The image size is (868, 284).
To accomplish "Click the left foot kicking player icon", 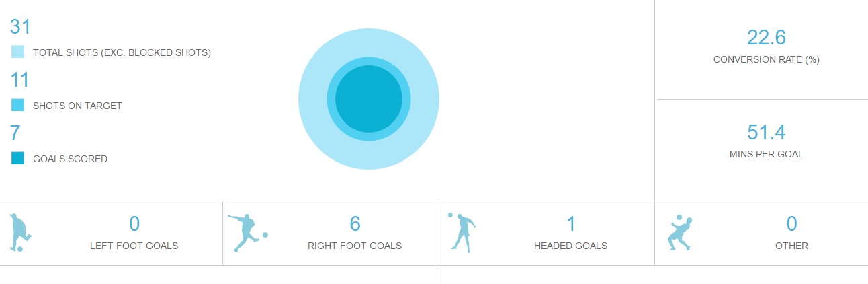I will pyautogui.click(x=20, y=233).
